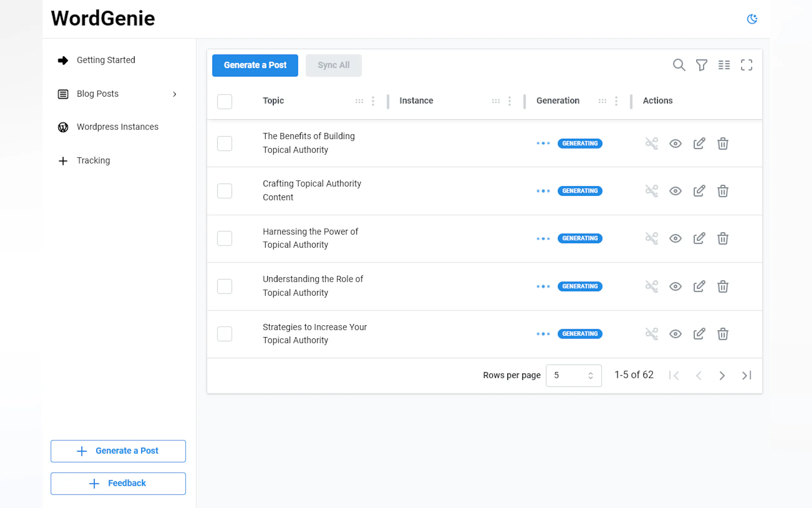Check the select-all header checkbox
The image size is (812, 508).
(x=224, y=101)
